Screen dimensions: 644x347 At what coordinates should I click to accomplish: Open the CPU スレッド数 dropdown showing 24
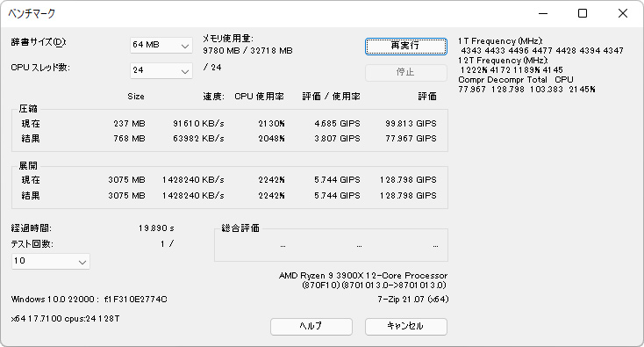coord(161,70)
